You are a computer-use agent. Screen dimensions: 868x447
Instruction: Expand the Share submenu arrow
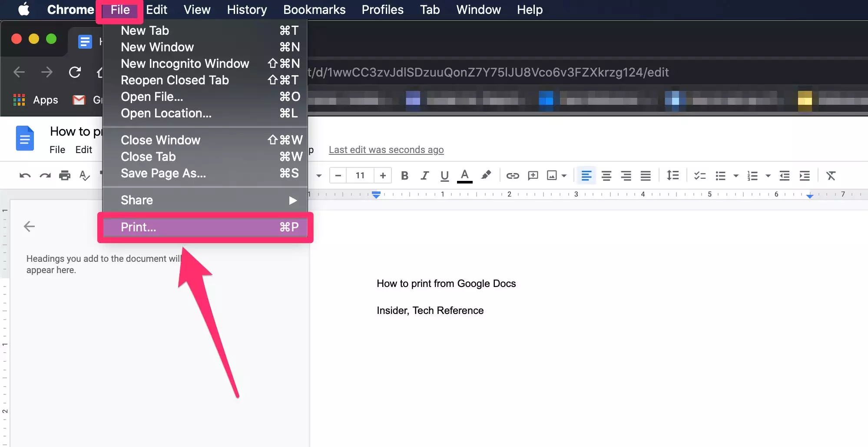(293, 200)
